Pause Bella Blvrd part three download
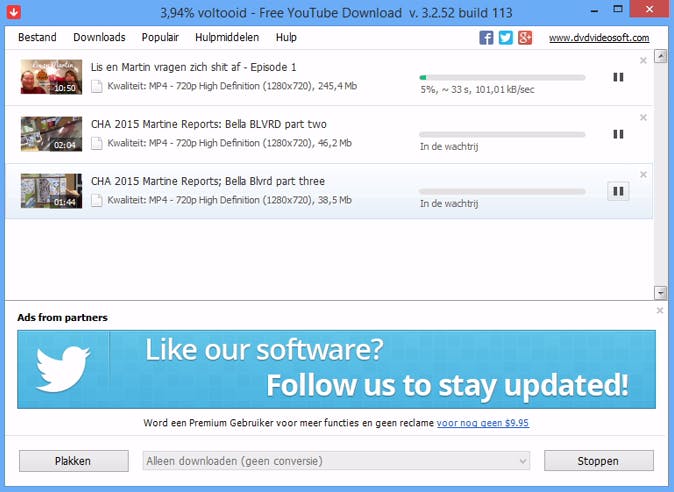This screenshot has height=492, width=674. (618, 191)
